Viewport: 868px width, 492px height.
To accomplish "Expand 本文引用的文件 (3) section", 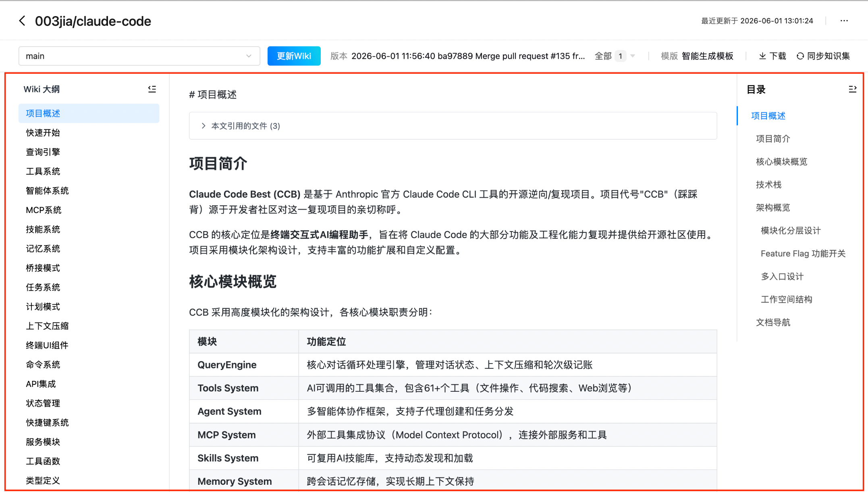I will [453, 126].
